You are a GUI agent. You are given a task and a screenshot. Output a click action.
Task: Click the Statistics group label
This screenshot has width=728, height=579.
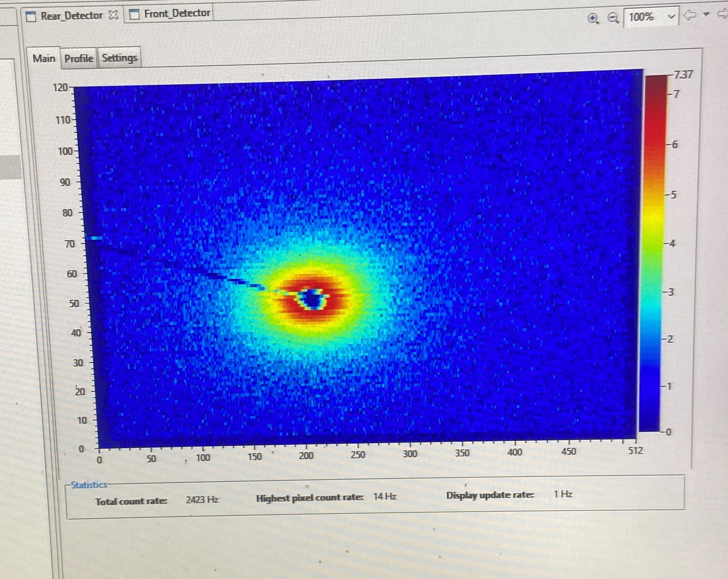[89, 485]
